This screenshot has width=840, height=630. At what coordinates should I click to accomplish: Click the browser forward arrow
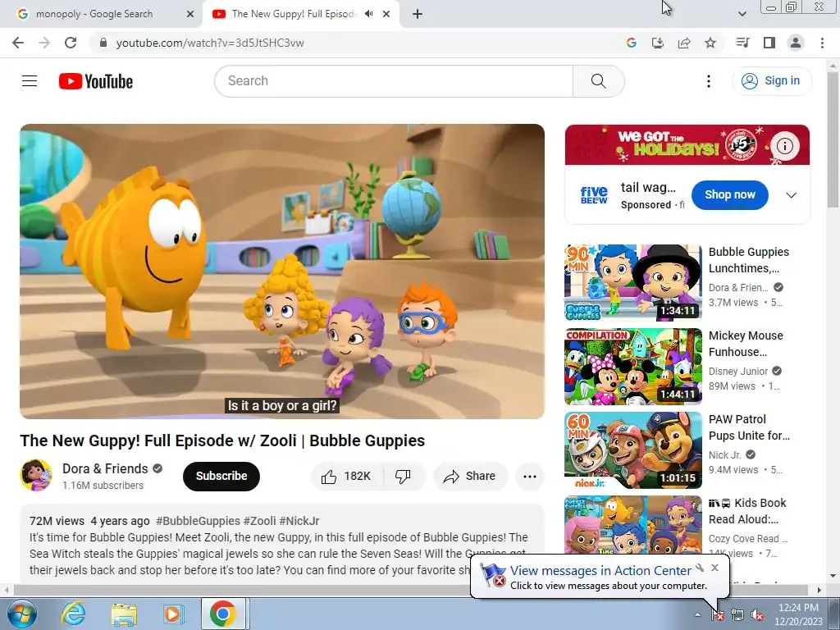click(x=44, y=43)
